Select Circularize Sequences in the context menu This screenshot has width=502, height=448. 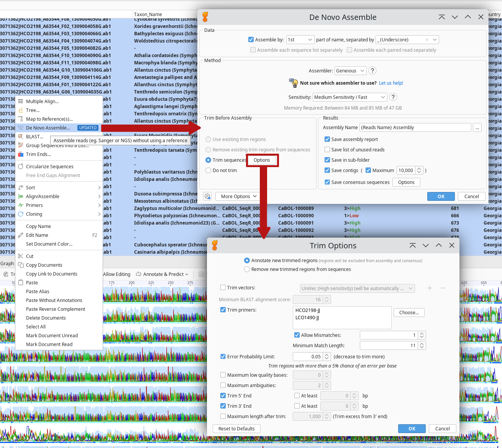point(49,167)
